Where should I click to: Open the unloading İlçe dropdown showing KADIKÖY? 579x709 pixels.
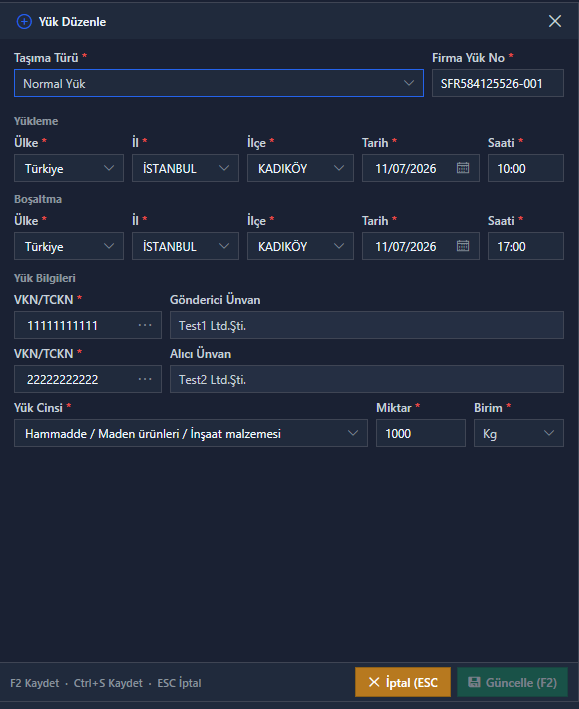(300, 246)
